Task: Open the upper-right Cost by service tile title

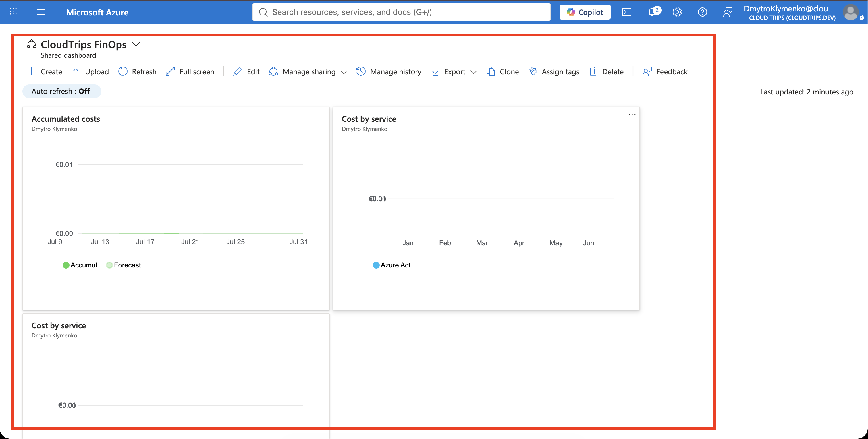Action: 369,119
